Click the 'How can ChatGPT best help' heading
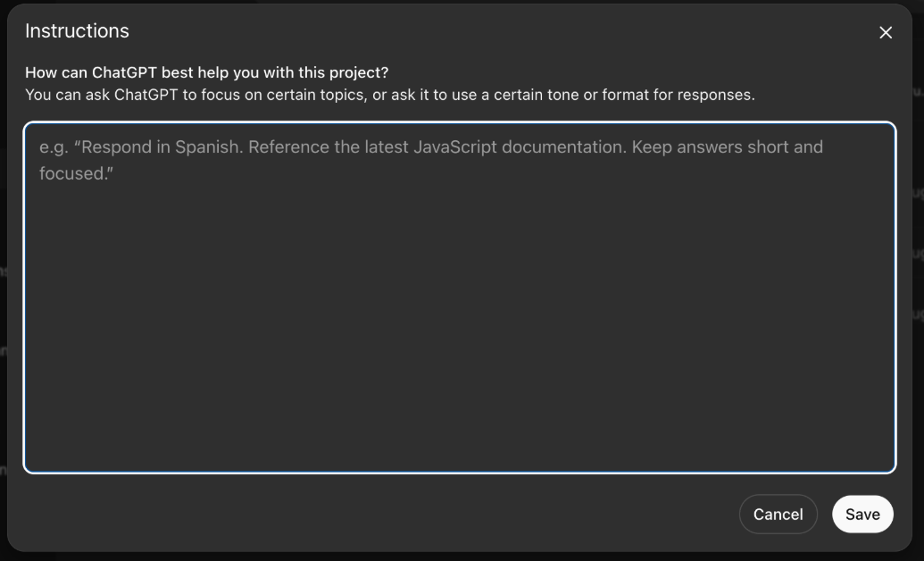This screenshot has width=924, height=561. [x=206, y=72]
